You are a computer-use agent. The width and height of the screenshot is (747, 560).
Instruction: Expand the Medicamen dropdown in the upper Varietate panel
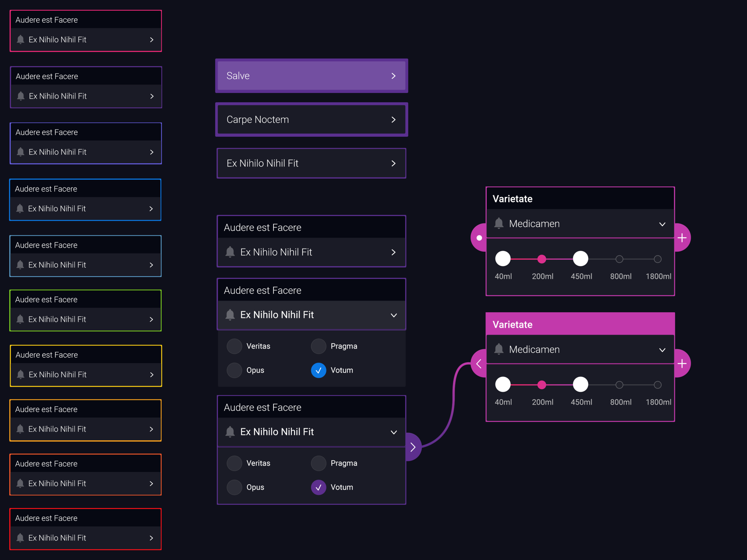[662, 224]
